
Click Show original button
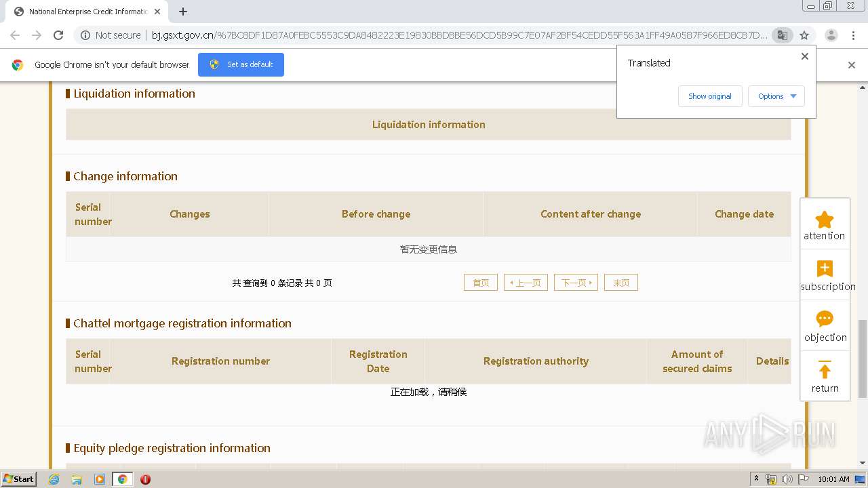(710, 96)
